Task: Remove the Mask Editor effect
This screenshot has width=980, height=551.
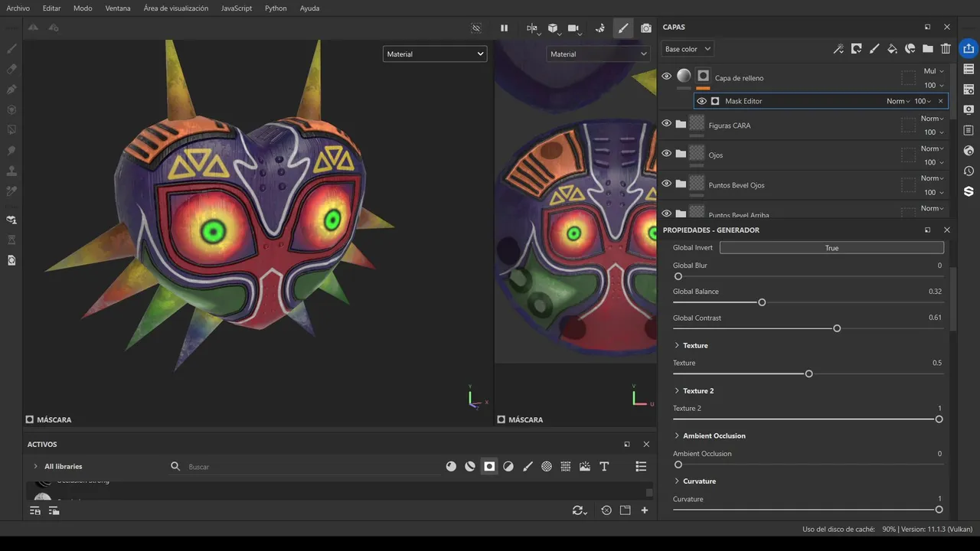Action: tap(941, 101)
